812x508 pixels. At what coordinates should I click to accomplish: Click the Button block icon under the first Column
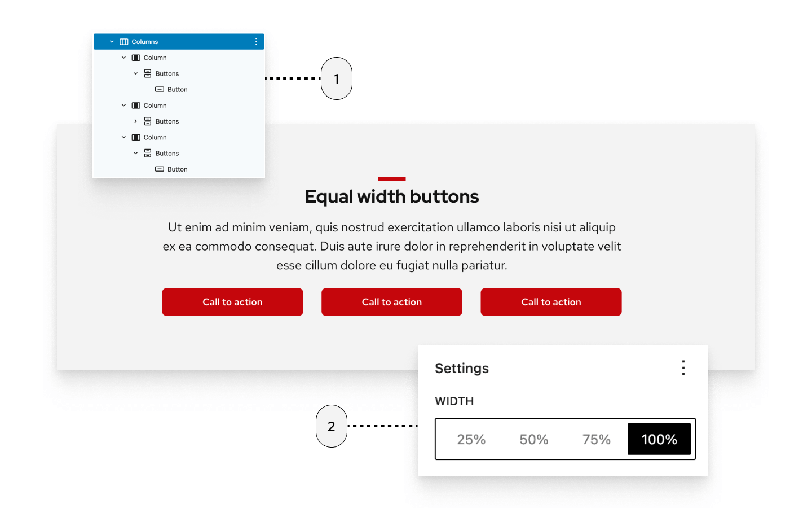(x=160, y=89)
